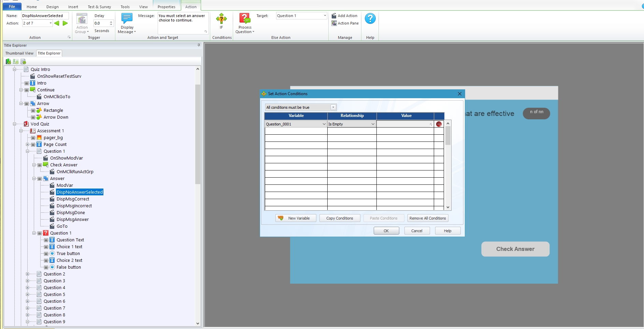Expand the Question 2 tree node

coord(27,274)
